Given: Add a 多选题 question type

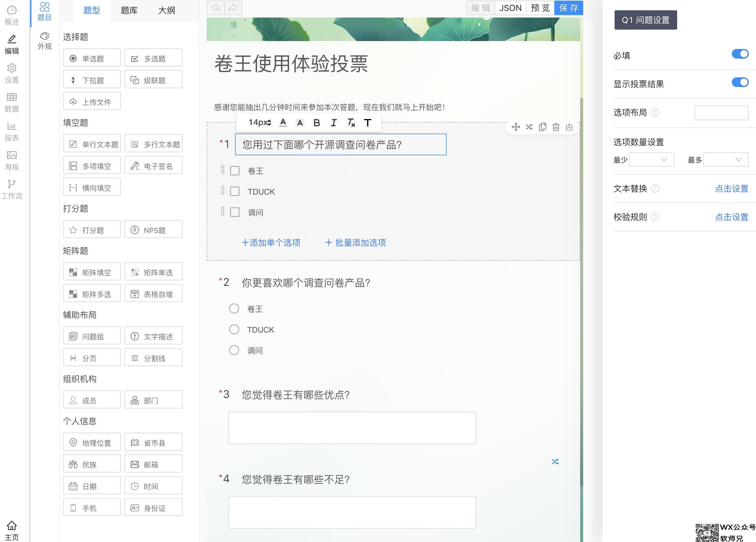Looking at the screenshot, I should click(x=153, y=58).
